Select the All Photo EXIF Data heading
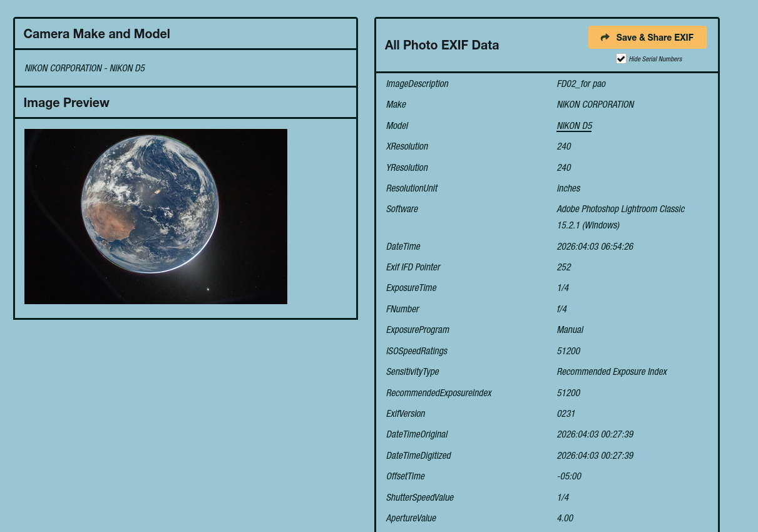The image size is (758, 532). [x=442, y=45]
